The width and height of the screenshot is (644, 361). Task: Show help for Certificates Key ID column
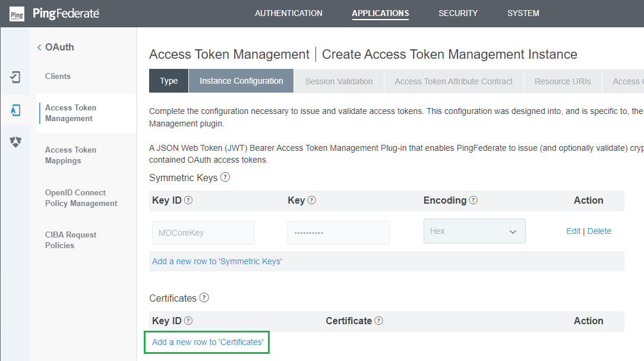coord(188,321)
